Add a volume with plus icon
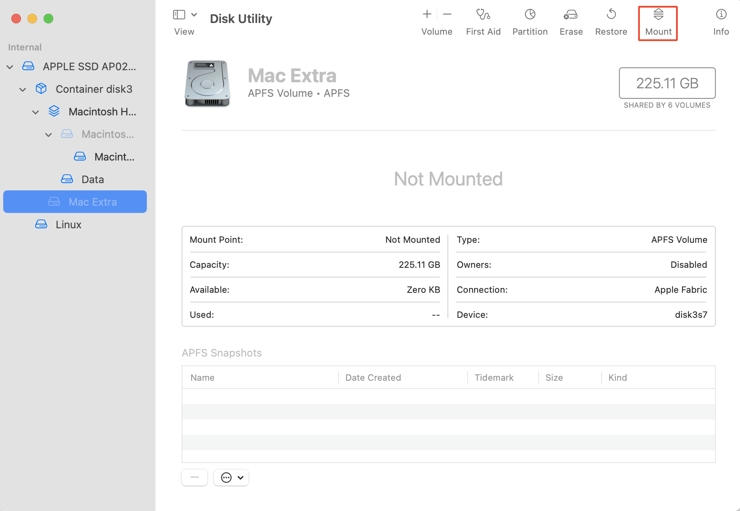Image resolution: width=740 pixels, height=511 pixels. (427, 14)
